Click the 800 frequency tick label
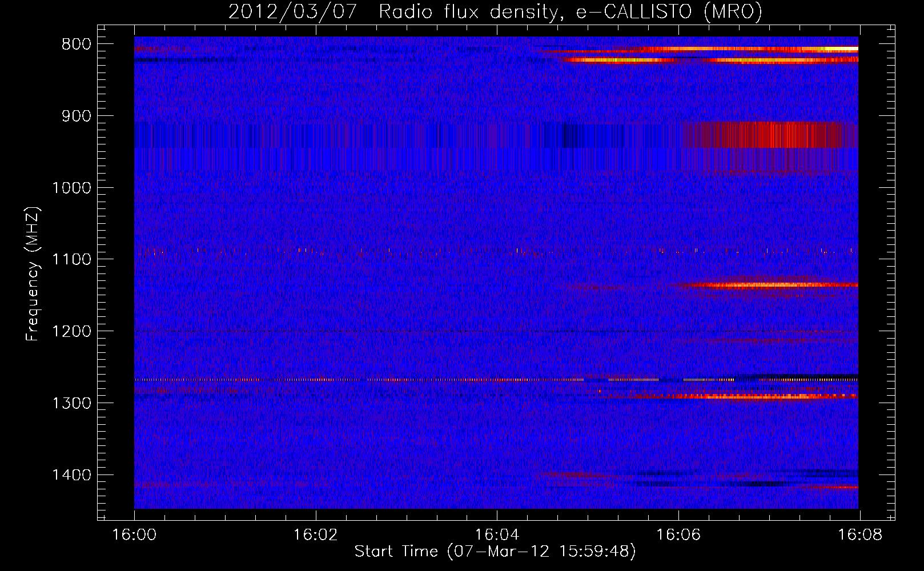Image resolution: width=924 pixels, height=571 pixels. click(77, 45)
